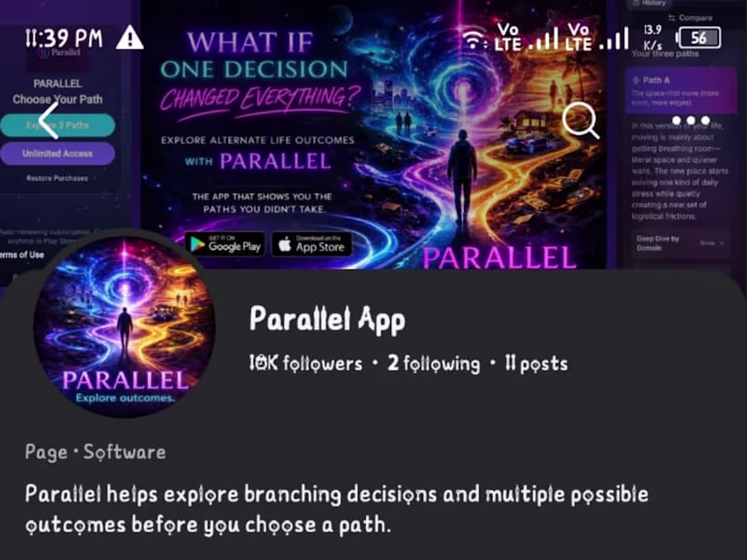Click the Google Play badge on cover
Screen dimensions: 747x560
225,244
